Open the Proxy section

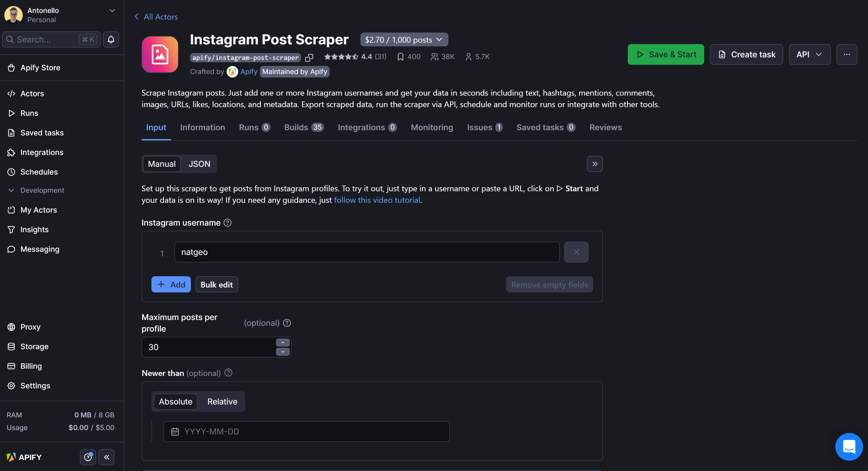[30, 327]
